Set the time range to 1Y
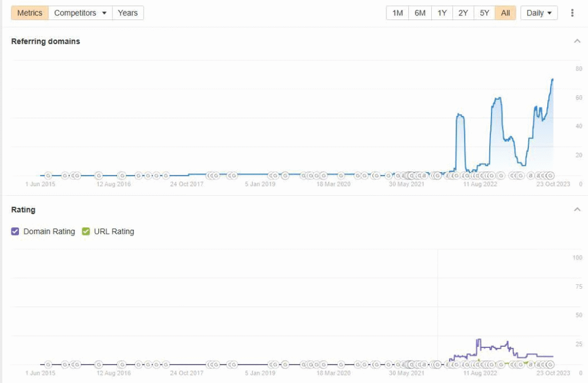Image resolution: width=588 pixels, height=383 pixels. tap(442, 13)
